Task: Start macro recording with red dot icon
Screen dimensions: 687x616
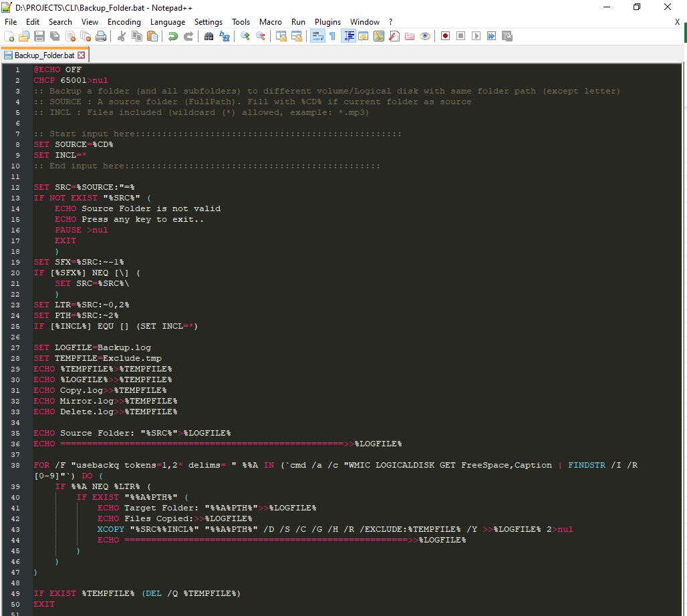Action: 445,36
